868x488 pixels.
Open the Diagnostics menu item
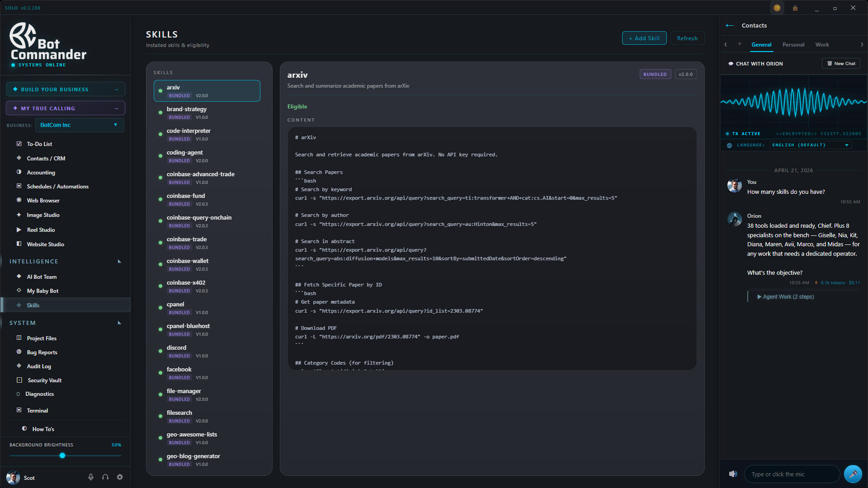(x=39, y=394)
